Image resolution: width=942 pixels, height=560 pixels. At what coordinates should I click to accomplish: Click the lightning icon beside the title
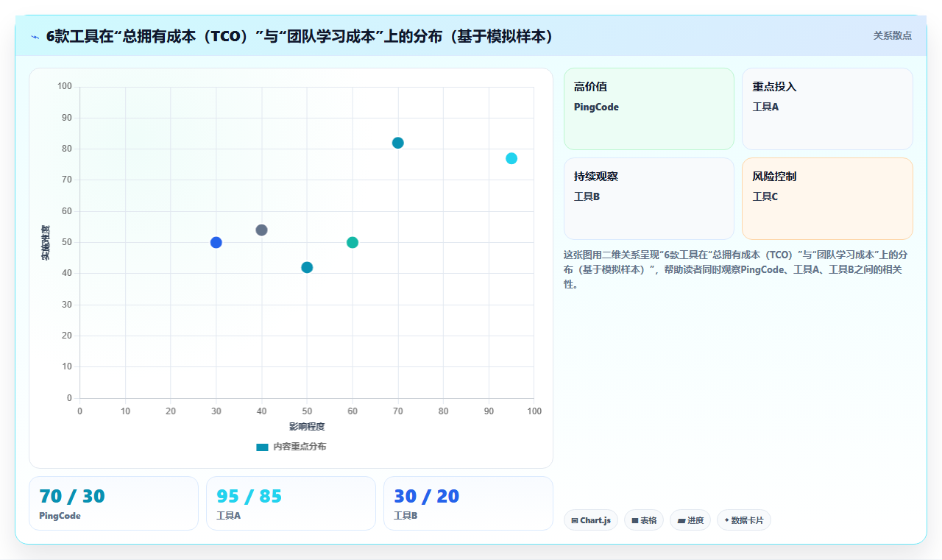pos(35,37)
